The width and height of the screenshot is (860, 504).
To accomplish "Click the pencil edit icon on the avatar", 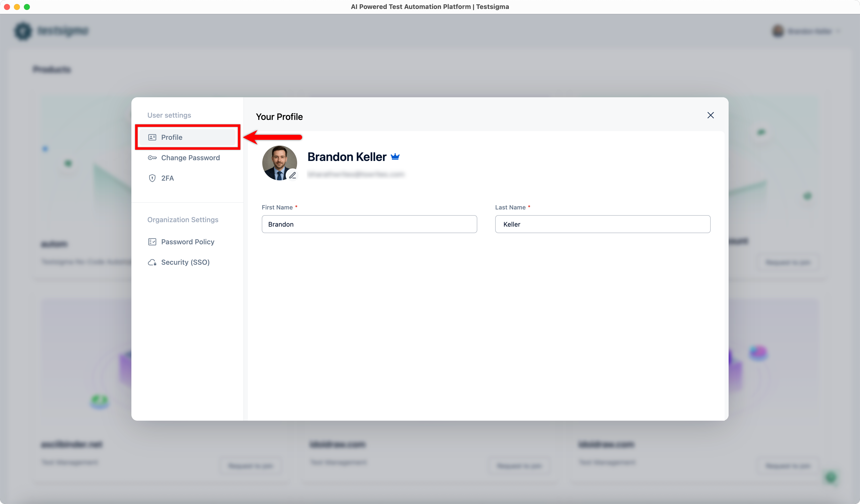I will pyautogui.click(x=293, y=175).
